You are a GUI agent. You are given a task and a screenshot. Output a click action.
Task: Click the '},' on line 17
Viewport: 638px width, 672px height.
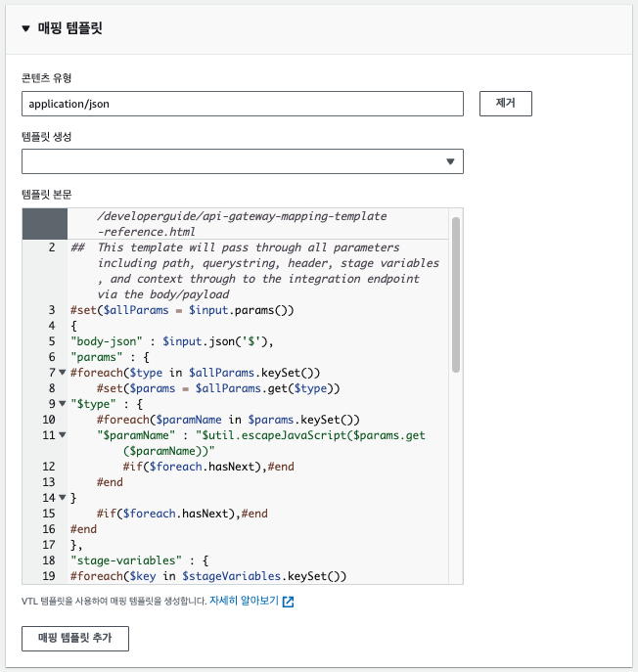pos(76,545)
